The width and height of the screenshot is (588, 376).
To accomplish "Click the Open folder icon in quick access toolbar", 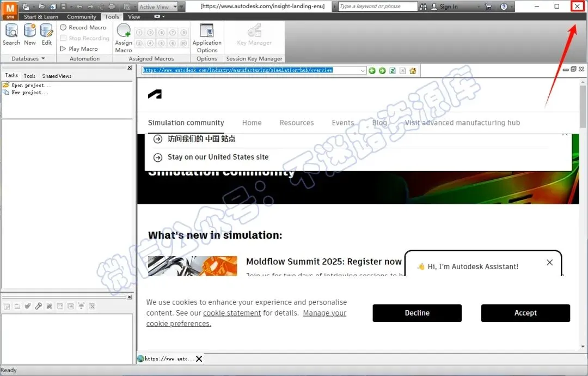I will 42,7.
